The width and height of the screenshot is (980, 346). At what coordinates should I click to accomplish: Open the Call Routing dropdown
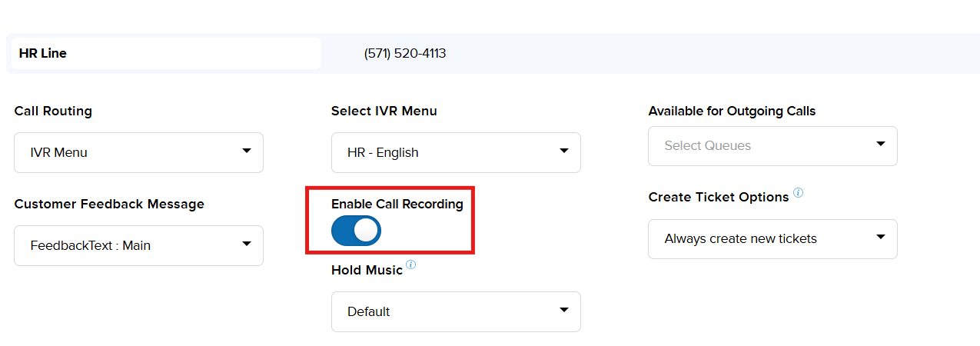tap(138, 152)
